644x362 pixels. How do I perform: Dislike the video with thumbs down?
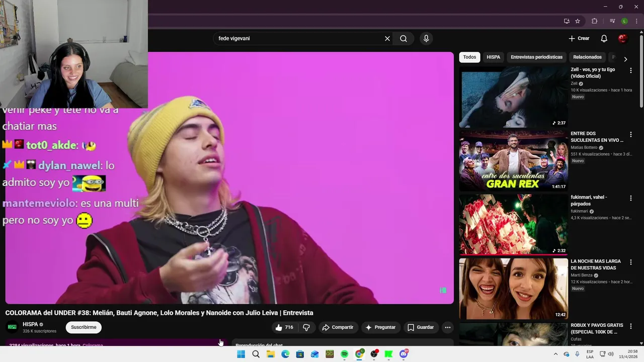(306, 327)
